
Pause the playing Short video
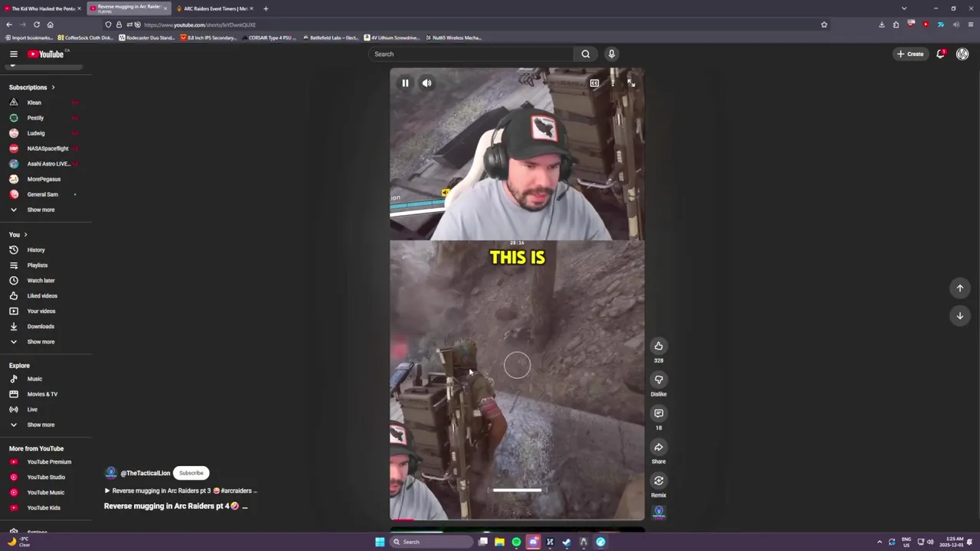(x=405, y=83)
